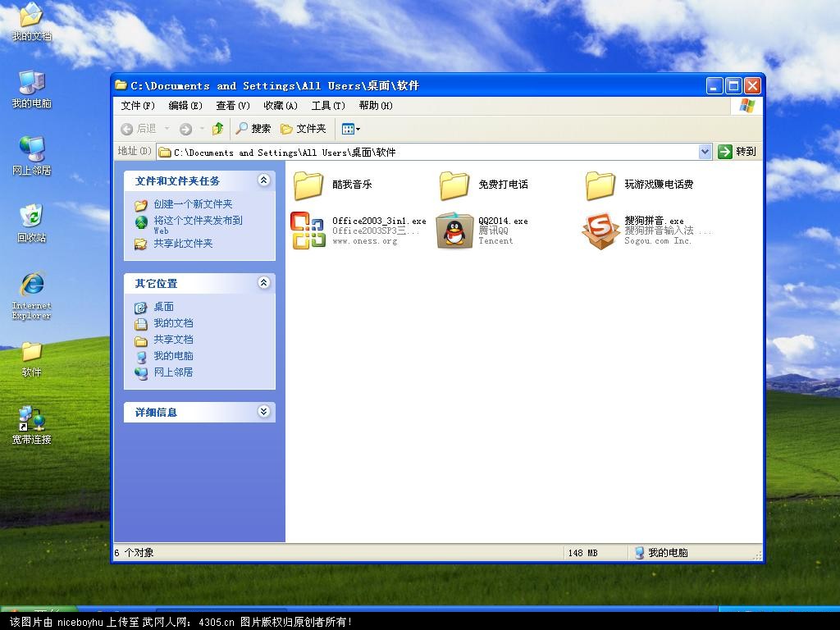
Task: Expand the address bar dropdown arrow
Action: tap(705, 152)
